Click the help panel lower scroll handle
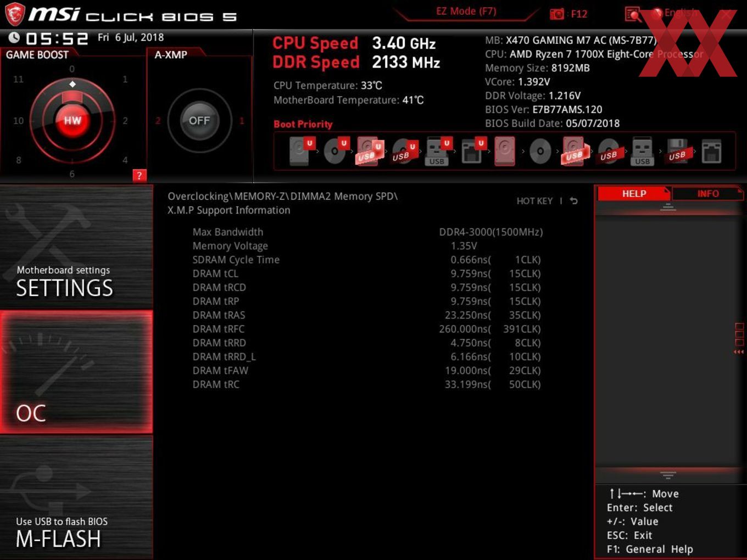This screenshot has width=747, height=560. (x=668, y=475)
